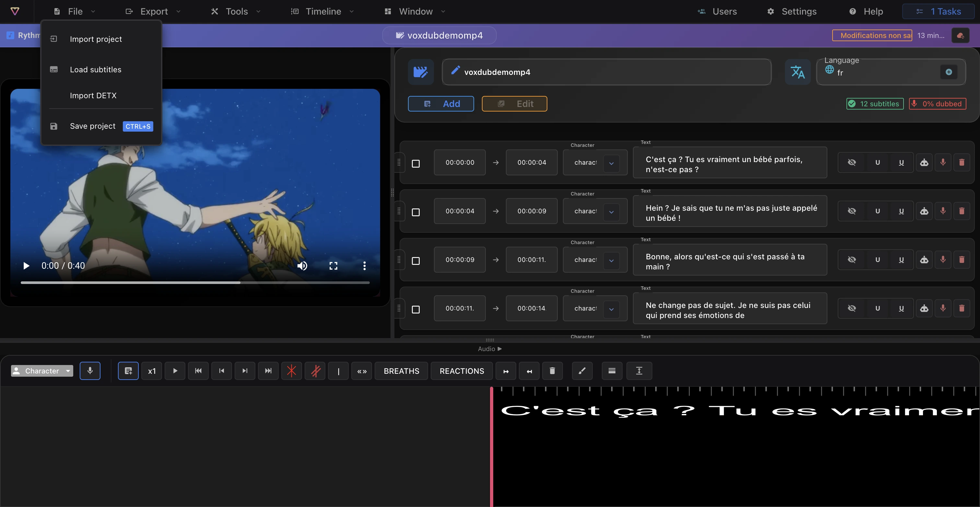The height and width of the screenshot is (507, 980).
Task: Click the orange Edit button
Action: pos(514,104)
